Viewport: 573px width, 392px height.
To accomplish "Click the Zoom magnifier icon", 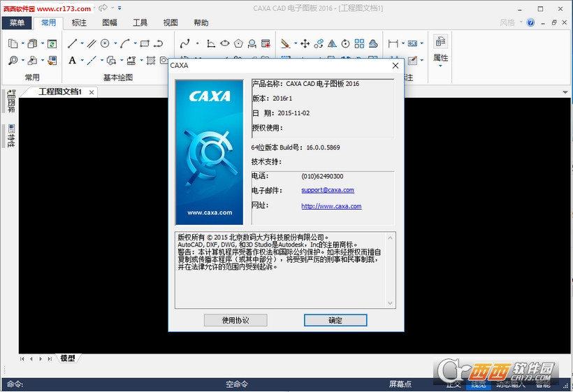I will (13, 60).
